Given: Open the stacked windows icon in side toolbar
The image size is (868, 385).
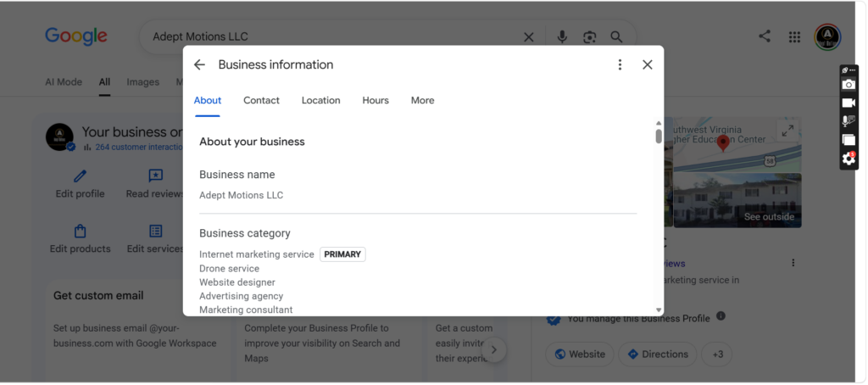Looking at the screenshot, I should 849,140.
